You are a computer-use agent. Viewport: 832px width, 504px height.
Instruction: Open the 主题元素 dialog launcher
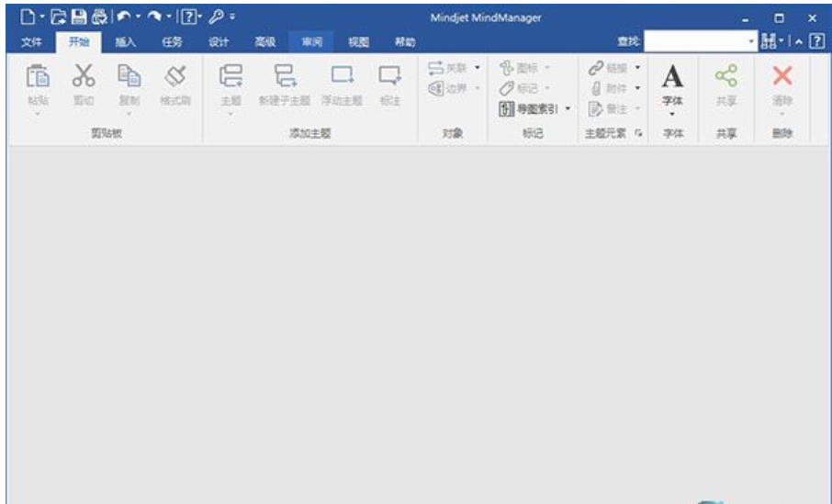pos(639,133)
